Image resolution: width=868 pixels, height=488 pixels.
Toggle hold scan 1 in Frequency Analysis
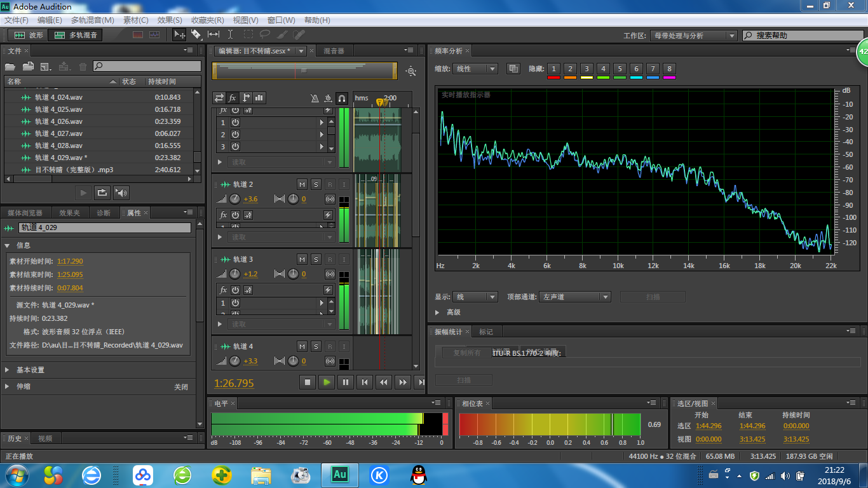pos(553,69)
